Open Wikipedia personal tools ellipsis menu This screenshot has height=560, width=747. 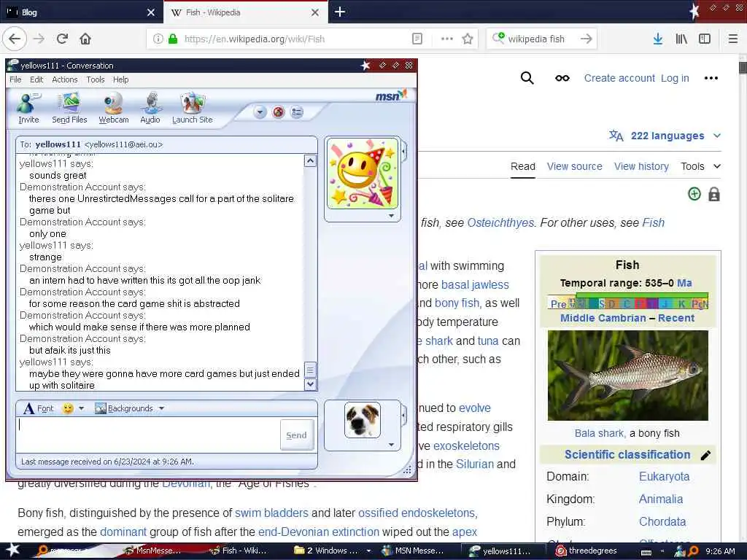click(711, 78)
